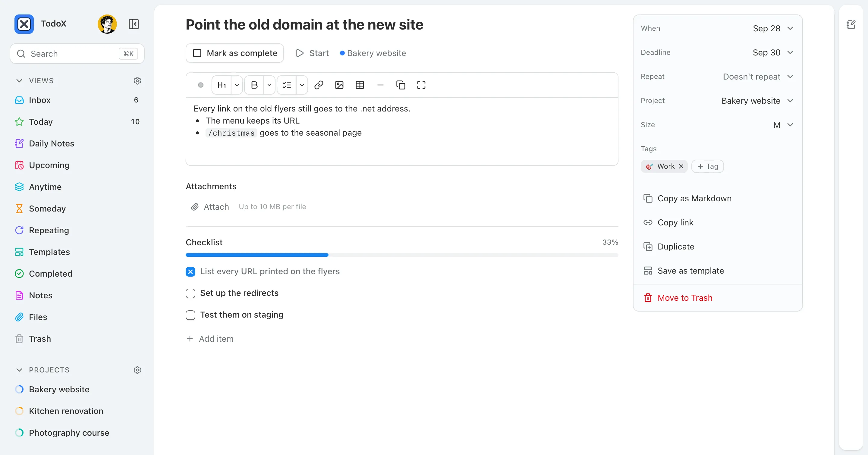
Task: Click the Duplicate icon
Action: click(x=648, y=246)
